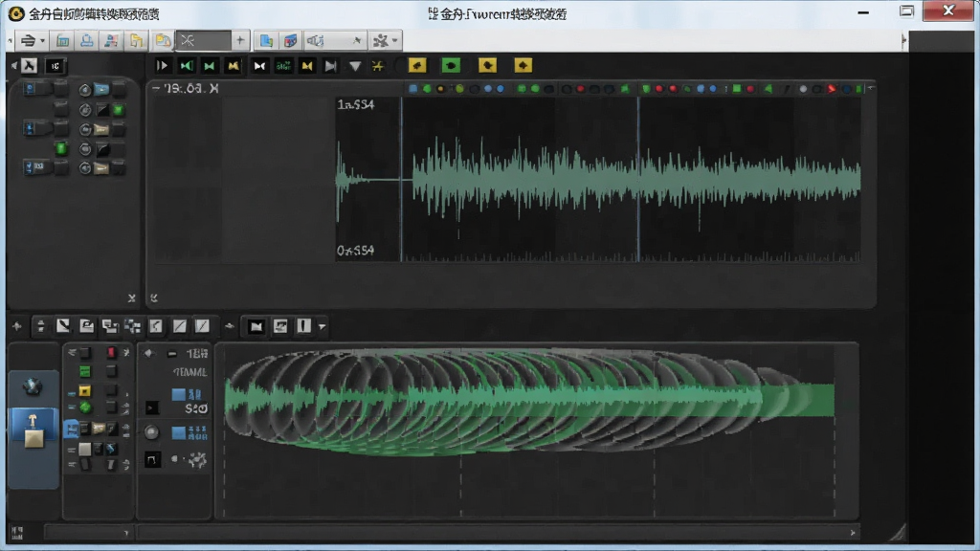Click the black M-shaped icon in the lower toolbar
The height and width of the screenshot is (551, 980).
(x=256, y=326)
